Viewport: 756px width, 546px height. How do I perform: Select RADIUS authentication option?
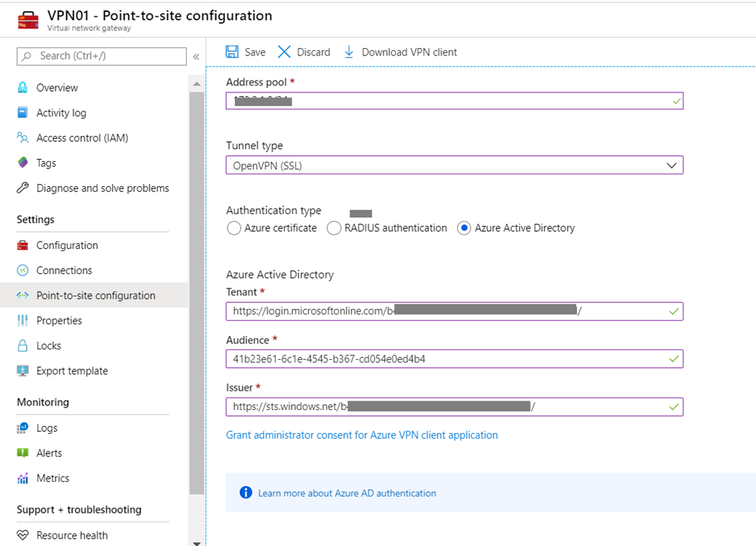click(x=334, y=228)
